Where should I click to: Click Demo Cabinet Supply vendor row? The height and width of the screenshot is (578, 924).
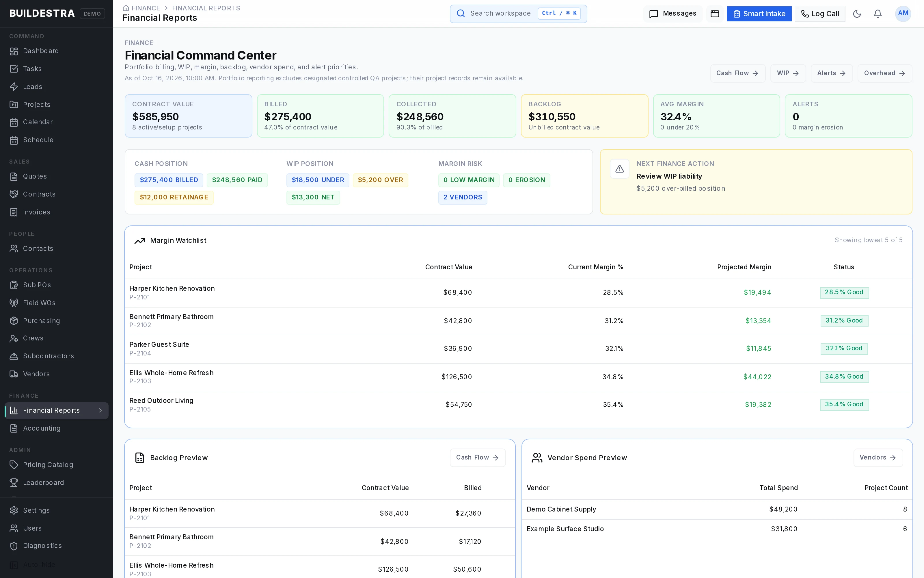click(717, 509)
